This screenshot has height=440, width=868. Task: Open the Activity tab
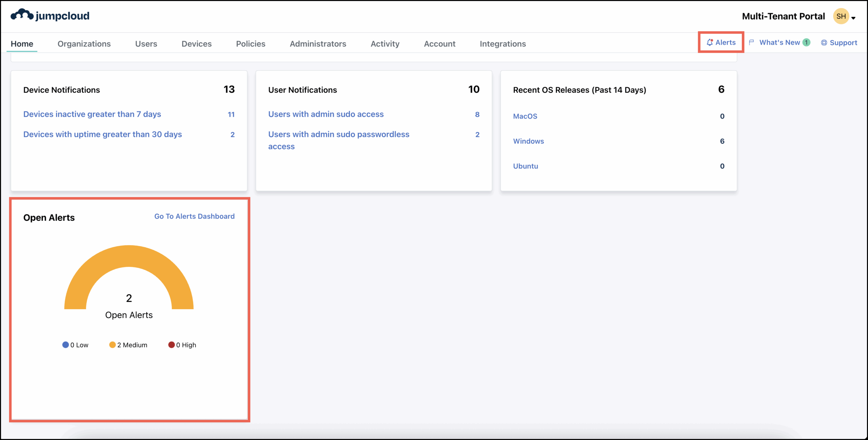pos(384,43)
